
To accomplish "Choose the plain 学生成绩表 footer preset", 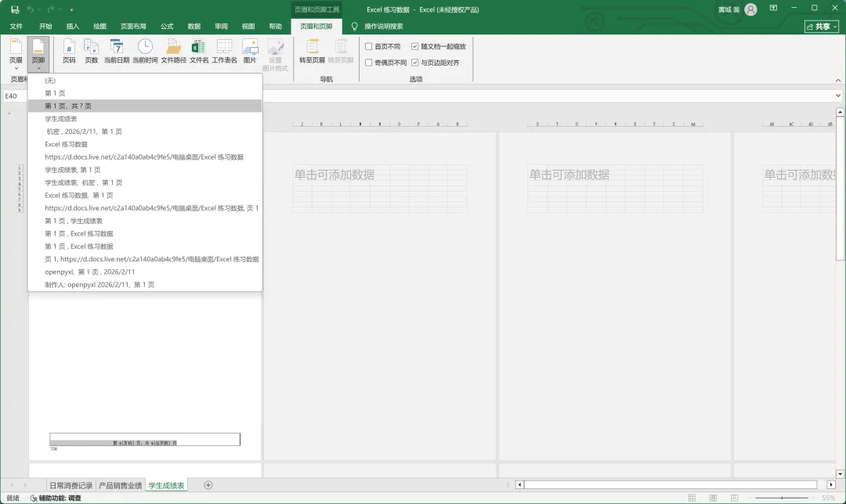I will pos(145,119).
